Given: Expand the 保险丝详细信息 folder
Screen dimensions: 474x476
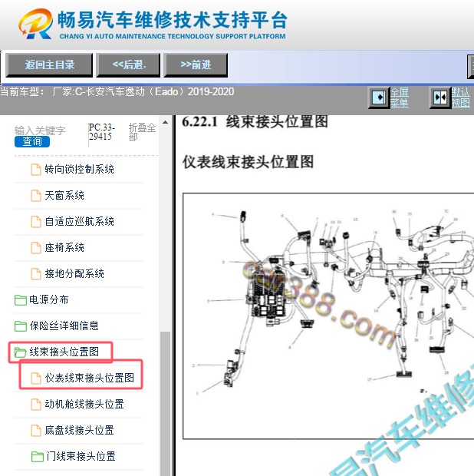Looking at the screenshot, I should (x=64, y=326).
